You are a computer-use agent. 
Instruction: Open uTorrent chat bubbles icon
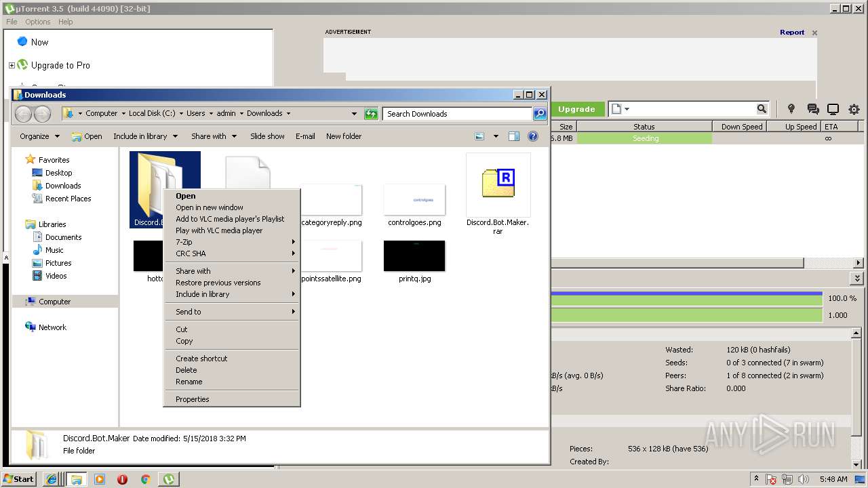(812, 109)
